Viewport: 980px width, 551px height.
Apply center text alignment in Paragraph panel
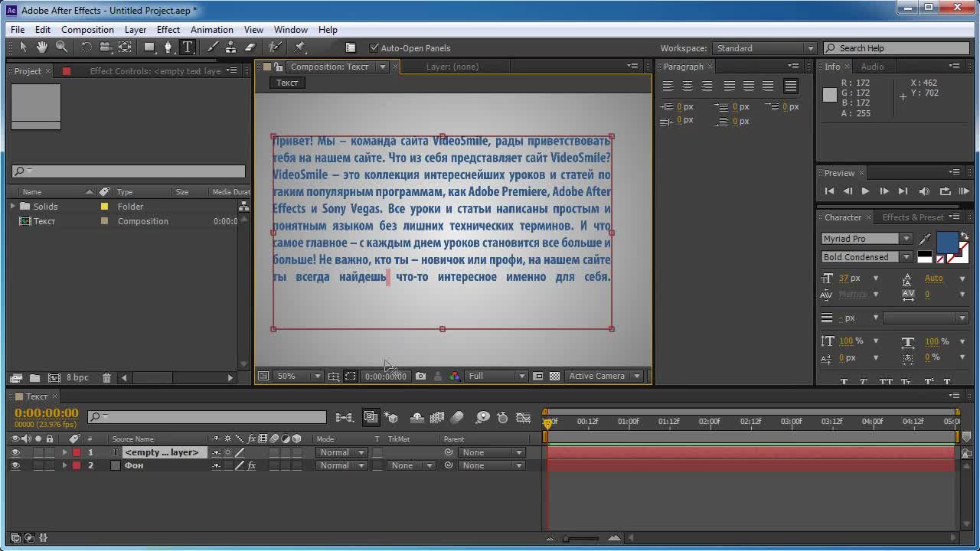tap(687, 86)
